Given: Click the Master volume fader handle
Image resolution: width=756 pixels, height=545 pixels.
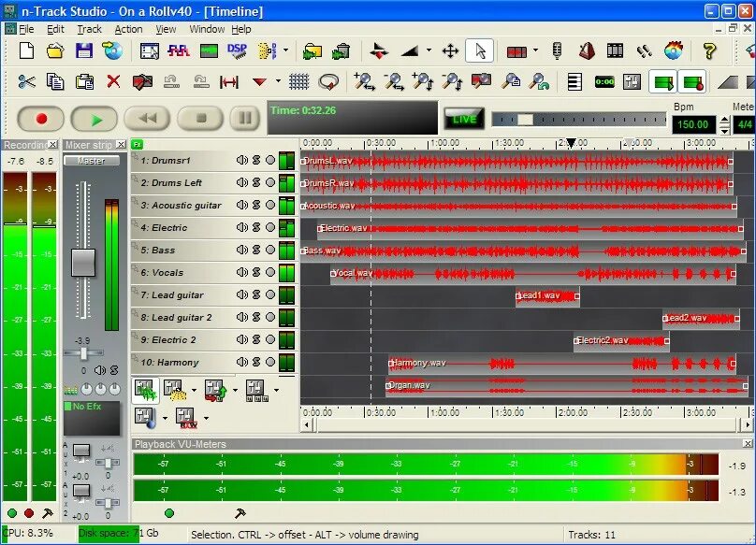Looking at the screenshot, I should click(83, 263).
